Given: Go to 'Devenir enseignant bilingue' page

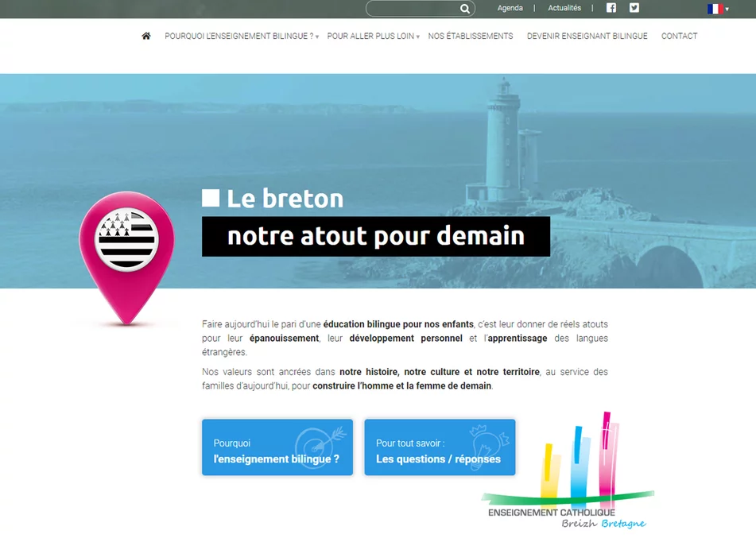Looking at the screenshot, I should (587, 36).
